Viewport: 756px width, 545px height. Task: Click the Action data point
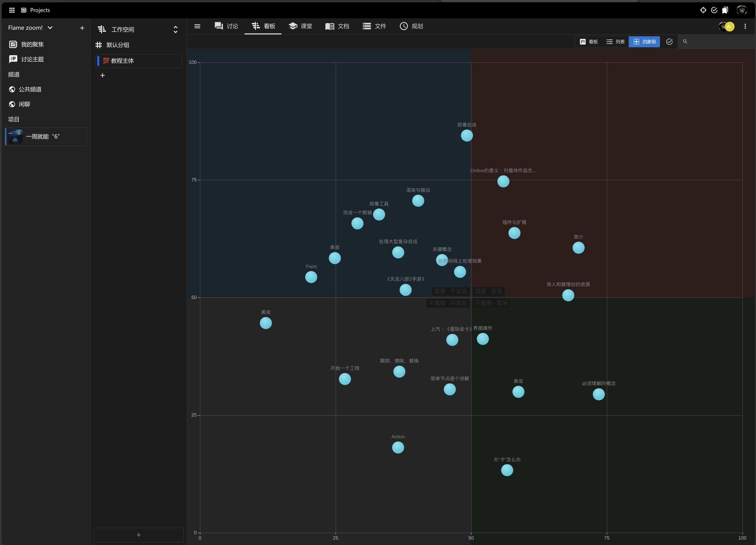(x=398, y=447)
